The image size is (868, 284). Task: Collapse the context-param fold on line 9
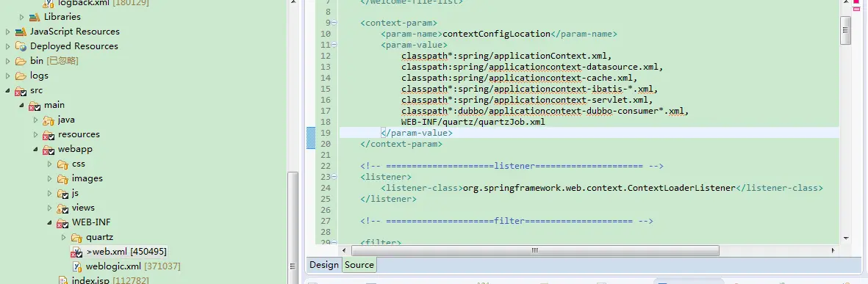(334, 23)
